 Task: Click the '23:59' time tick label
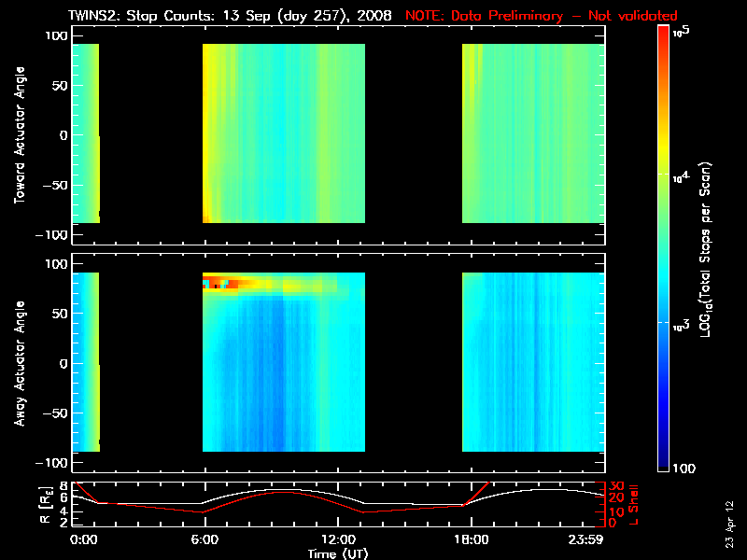586,539
